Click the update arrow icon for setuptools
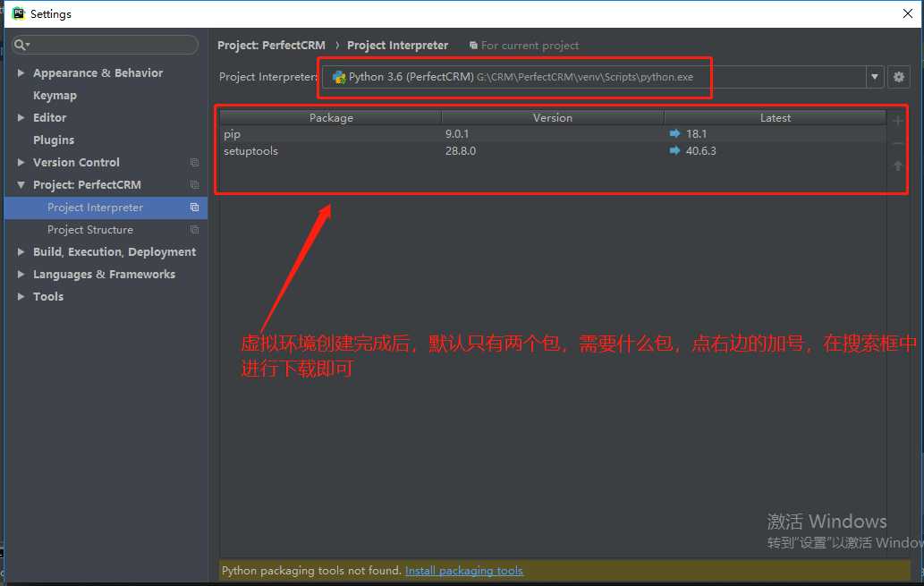 (674, 150)
